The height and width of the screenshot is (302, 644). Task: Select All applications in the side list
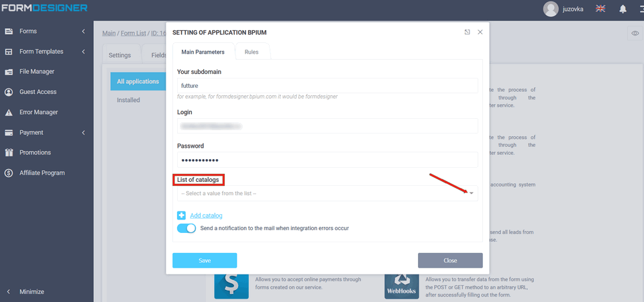pos(138,81)
